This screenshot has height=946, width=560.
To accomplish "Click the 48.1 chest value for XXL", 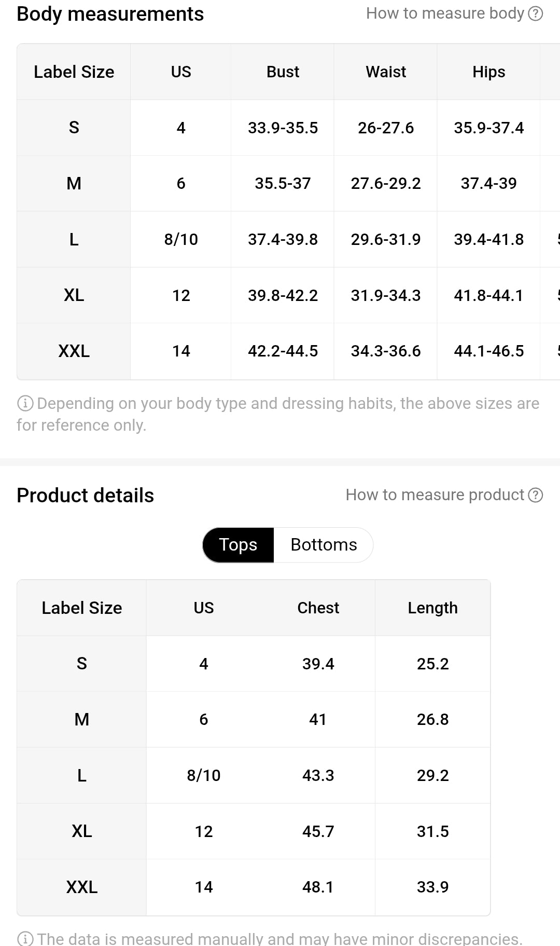I will click(318, 887).
